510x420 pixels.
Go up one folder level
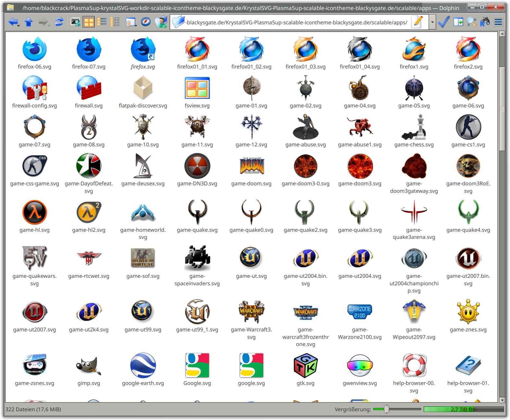point(29,22)
